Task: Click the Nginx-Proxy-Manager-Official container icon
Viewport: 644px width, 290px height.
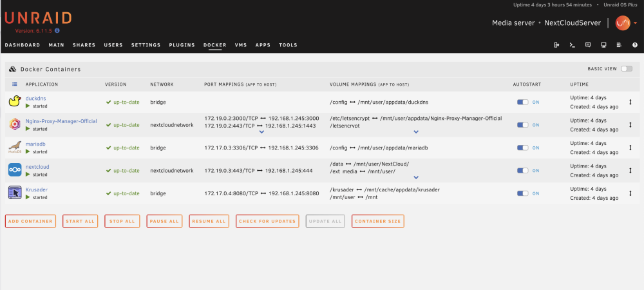Action: 15,124
